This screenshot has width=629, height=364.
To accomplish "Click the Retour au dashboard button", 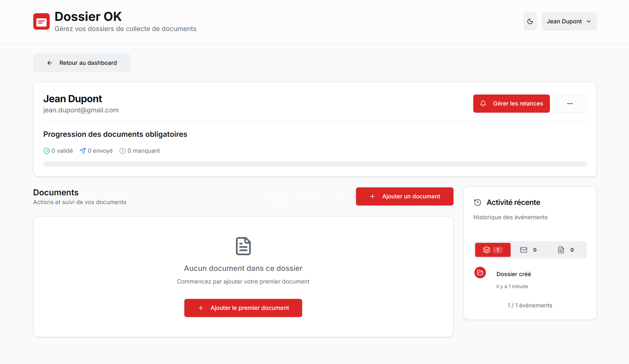I will pyautogui.click(x=82, y=63).
